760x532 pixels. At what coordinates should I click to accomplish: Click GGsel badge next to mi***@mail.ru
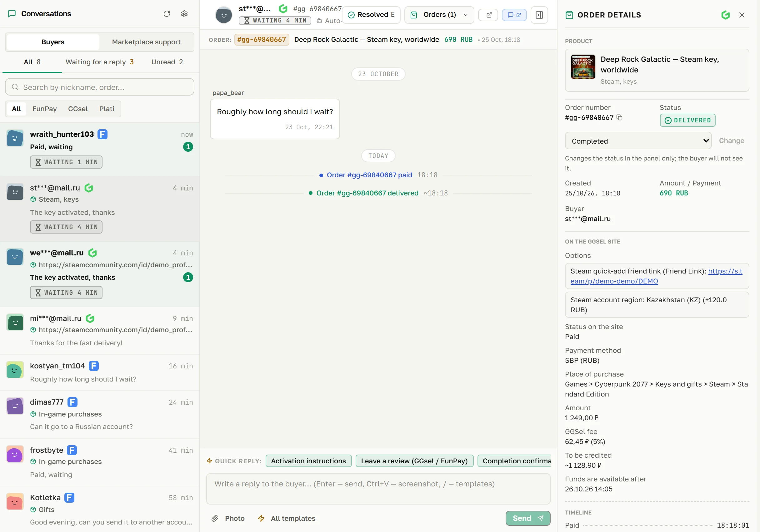tap(90, 318)
